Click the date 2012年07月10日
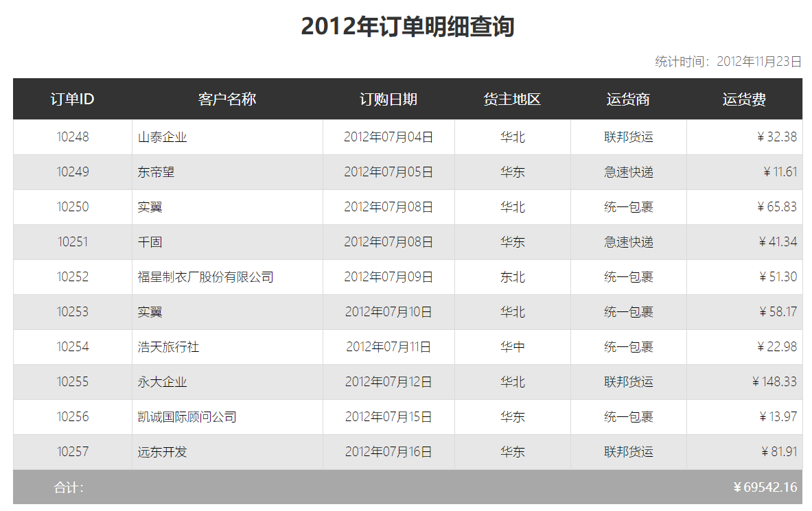The height and width of the screenshot is (511, 812). coord(388,311)
